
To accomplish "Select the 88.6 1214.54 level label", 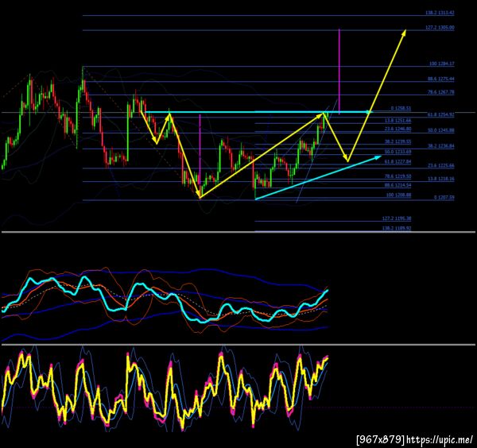I will point(398,185).
